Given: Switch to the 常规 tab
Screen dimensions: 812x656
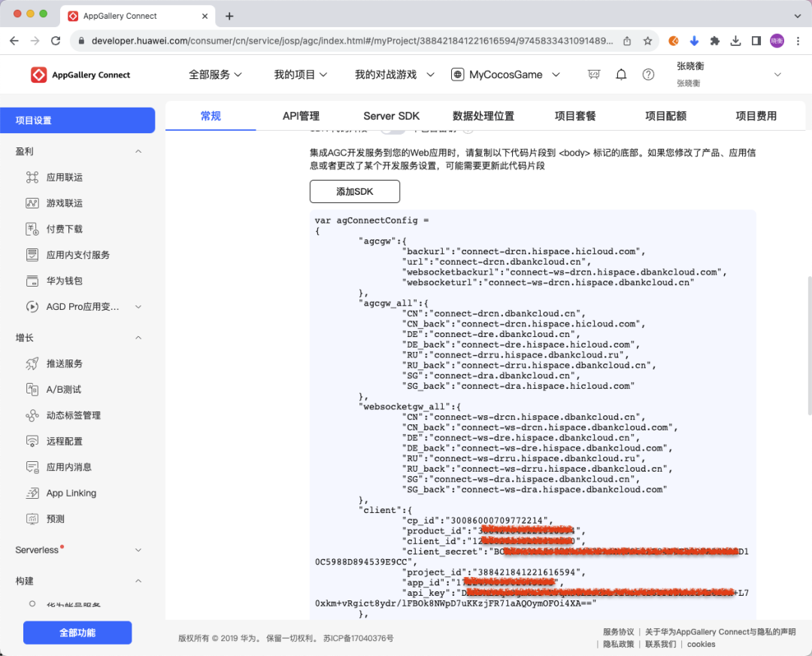Looking at the screenshot, I should pyautogui.click(x=211, y=116).
